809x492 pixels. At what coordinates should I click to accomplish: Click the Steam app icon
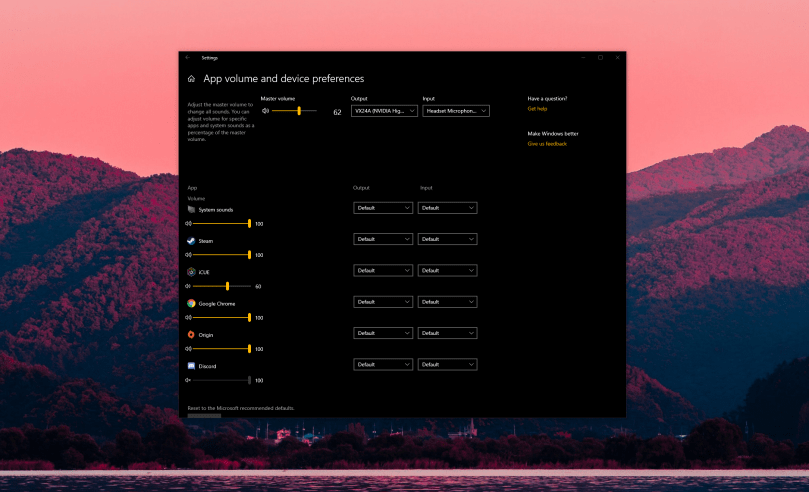[x=191, y=241]
